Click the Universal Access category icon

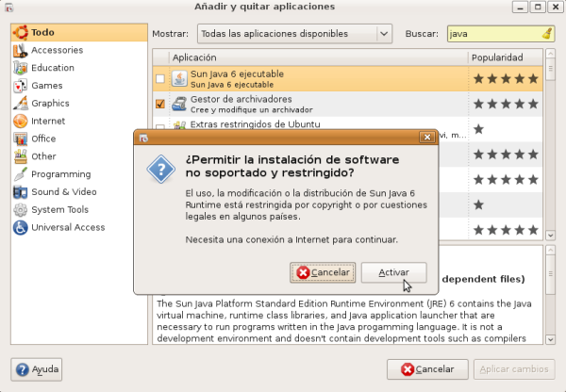pos(20,227)
